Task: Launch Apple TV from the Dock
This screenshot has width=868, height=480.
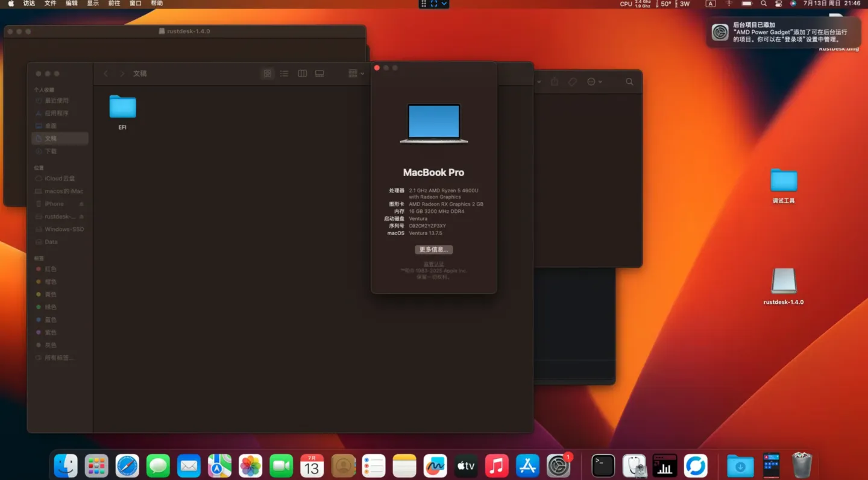Action: tap(466, 466)
